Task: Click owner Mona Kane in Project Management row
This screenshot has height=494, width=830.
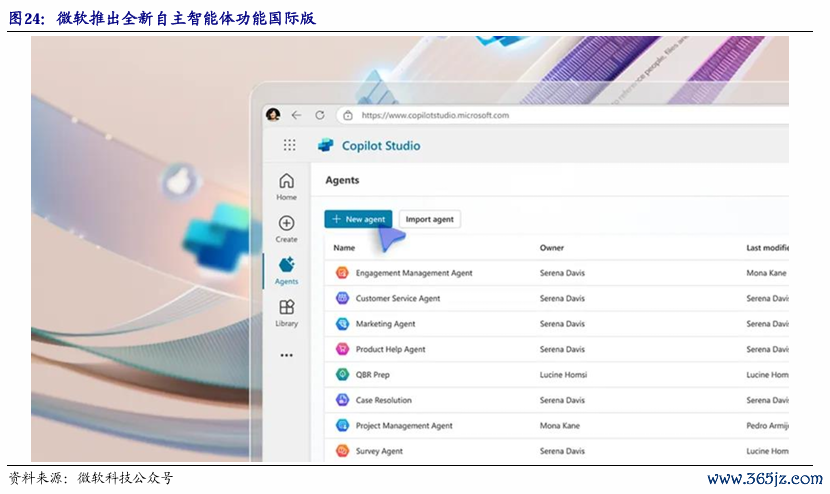Action: [560, 425]
